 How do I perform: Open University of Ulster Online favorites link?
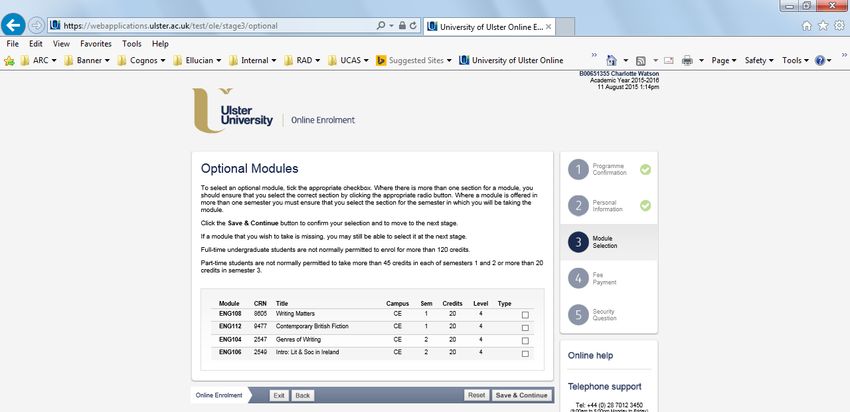point(511,61)
